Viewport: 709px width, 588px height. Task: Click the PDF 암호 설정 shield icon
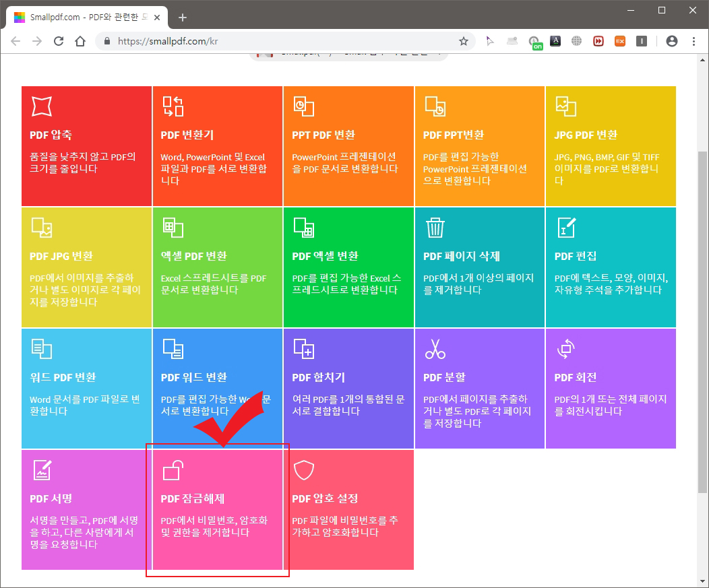304,470
